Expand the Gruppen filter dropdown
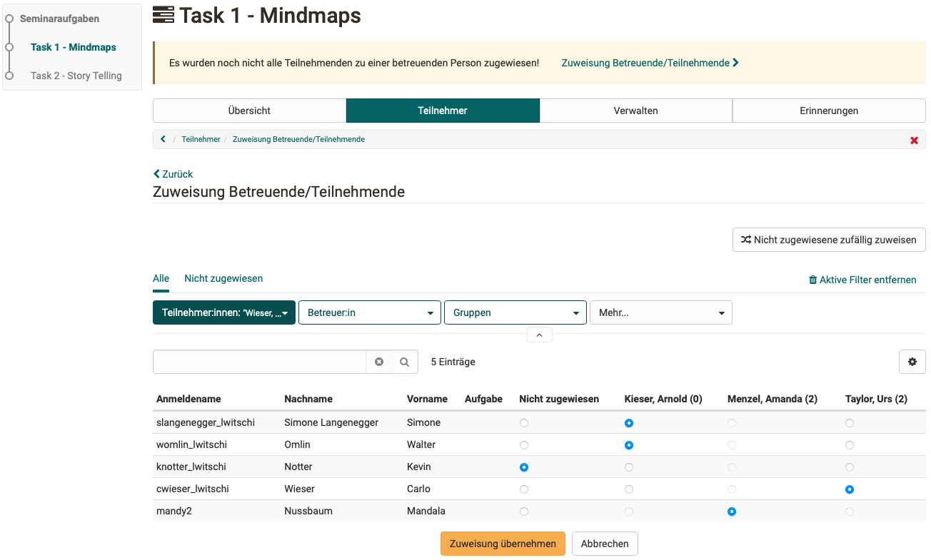The width and height of the screenshot is (931, 560). coord(515,312)
